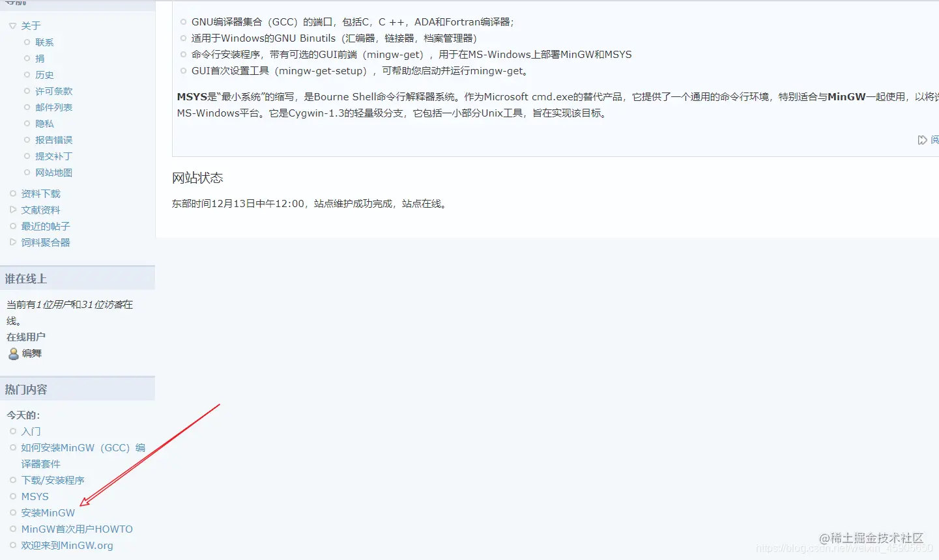
Task: Open the 欢迎来到MinGW.org link
Action: [67, 545]
